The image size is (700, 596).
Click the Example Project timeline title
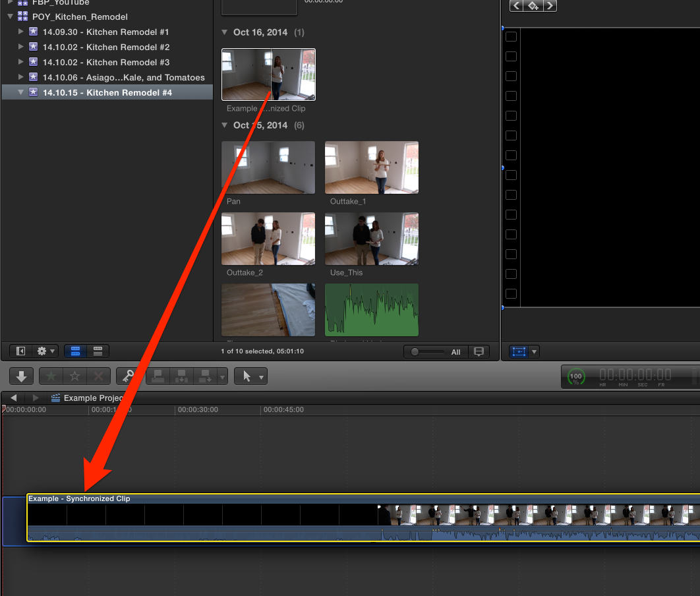click(x=92, y=398)
